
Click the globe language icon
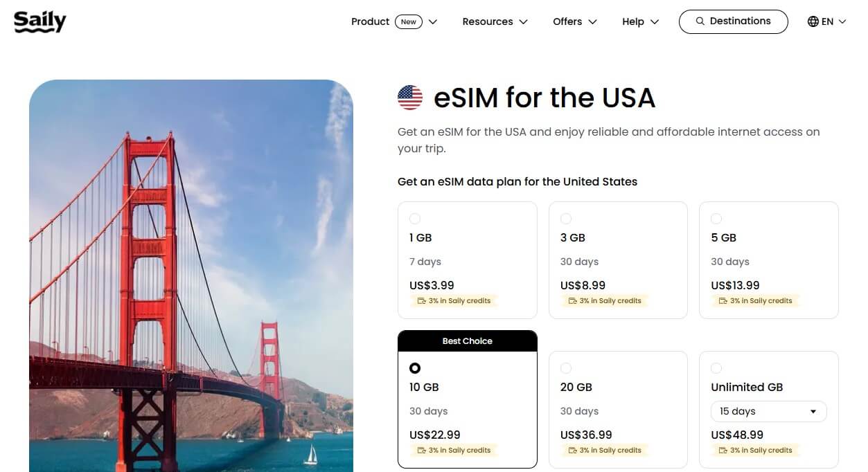click(x=812, y=21)
